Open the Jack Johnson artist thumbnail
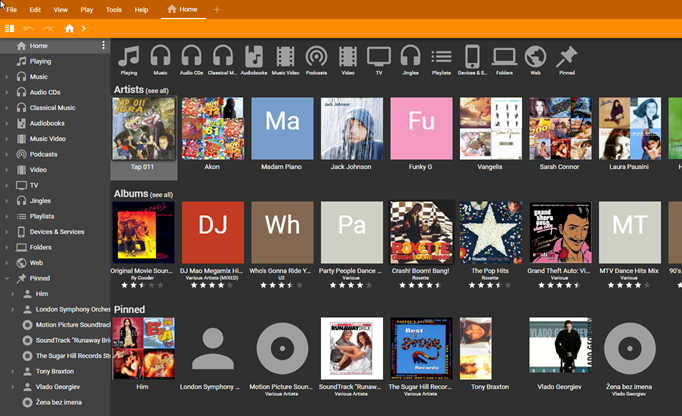Viewport: 682px width, 416px height. 352,129
